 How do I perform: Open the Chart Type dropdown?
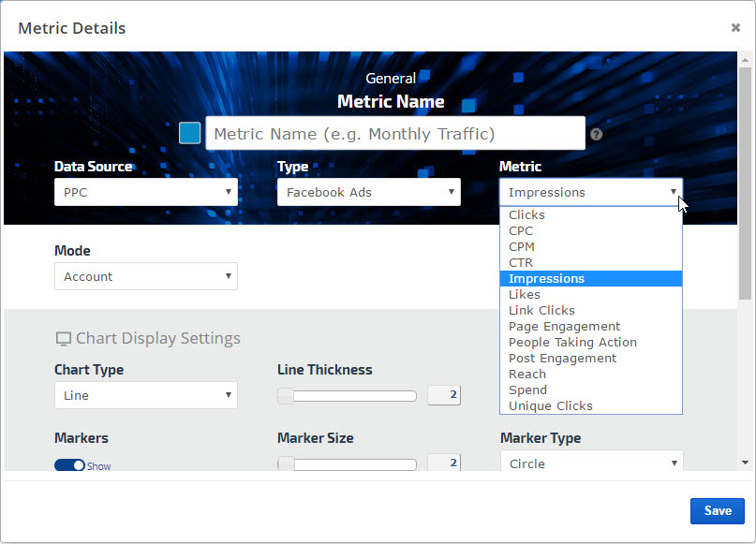tap(145, 395)
